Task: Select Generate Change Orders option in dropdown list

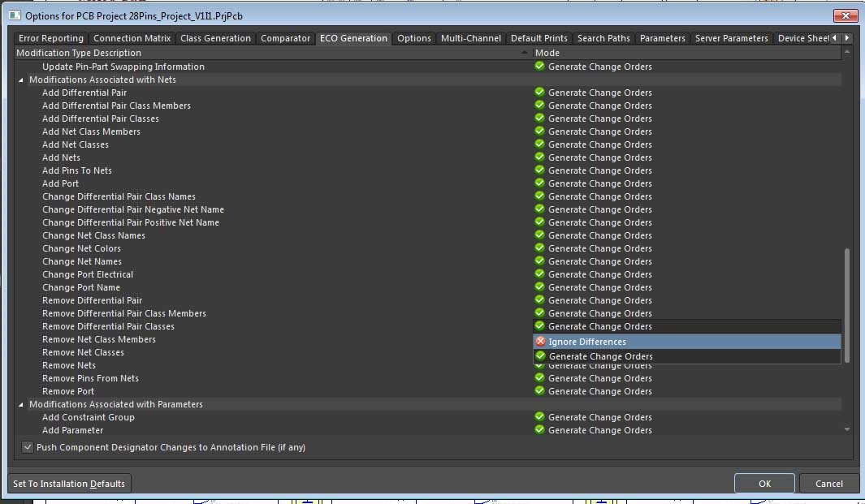Action: click(x=600, y=356)
